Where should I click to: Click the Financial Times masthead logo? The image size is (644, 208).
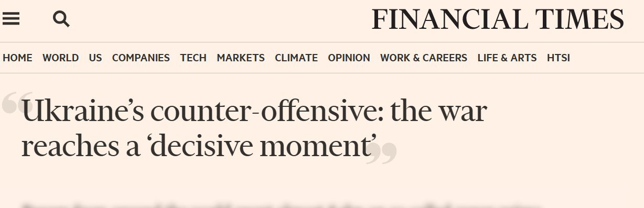(x=498, y=20)
